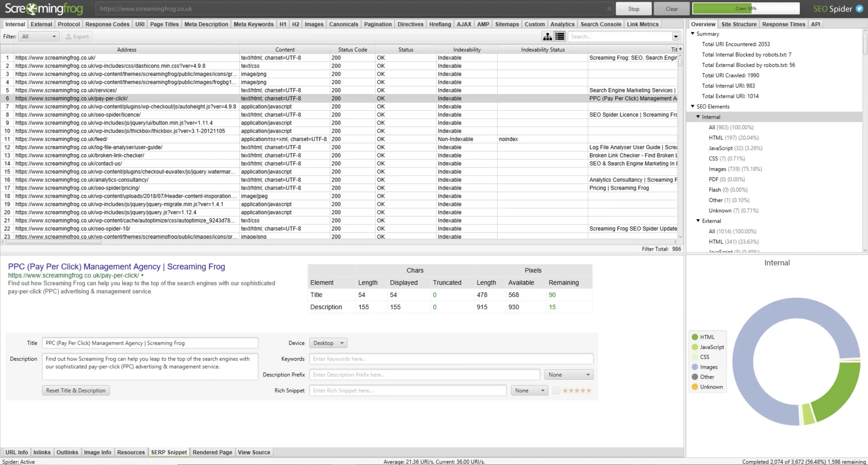Switch to tree view icon

(548, 36)
